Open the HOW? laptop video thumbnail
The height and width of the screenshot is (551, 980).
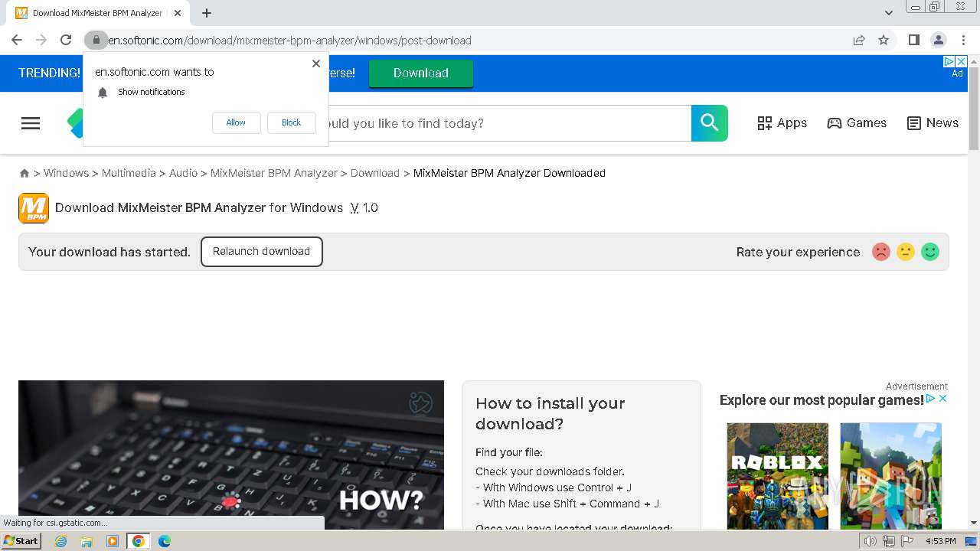[x=231, y=455]
